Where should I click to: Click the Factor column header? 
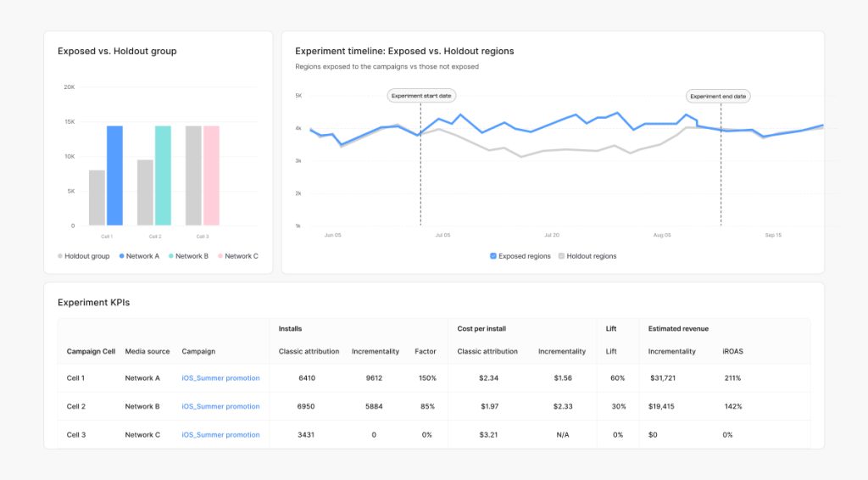[x=426, y=352]
